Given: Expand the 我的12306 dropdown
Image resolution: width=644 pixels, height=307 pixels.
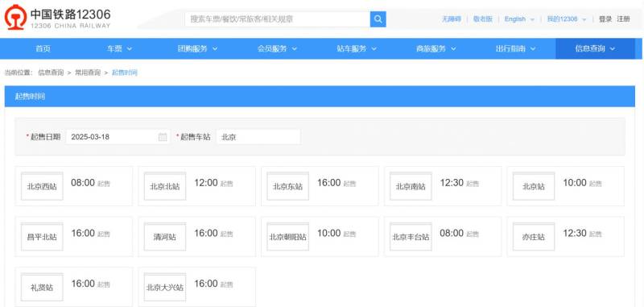Looking at the screenshot, I should point(567,19).
